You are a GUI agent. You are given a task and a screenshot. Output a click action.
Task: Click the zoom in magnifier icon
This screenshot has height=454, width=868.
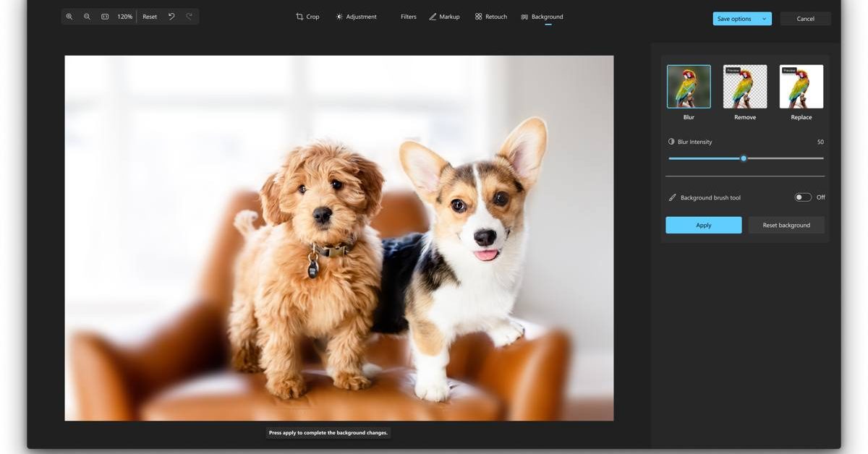[69, 17]
